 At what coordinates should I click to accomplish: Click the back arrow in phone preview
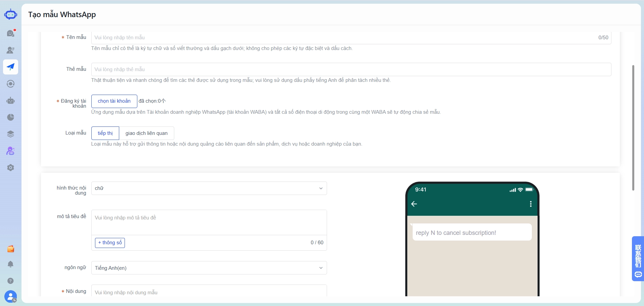(x=414, y=204)
